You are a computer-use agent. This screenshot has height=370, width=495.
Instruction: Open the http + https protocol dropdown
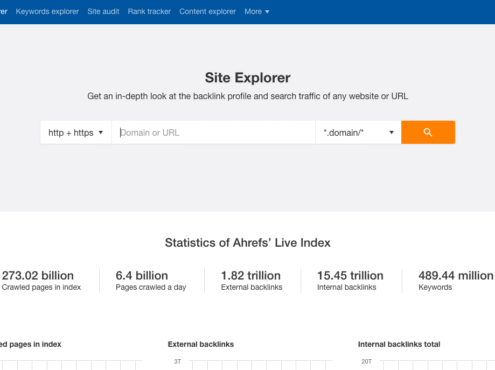[x=76, y=132]
